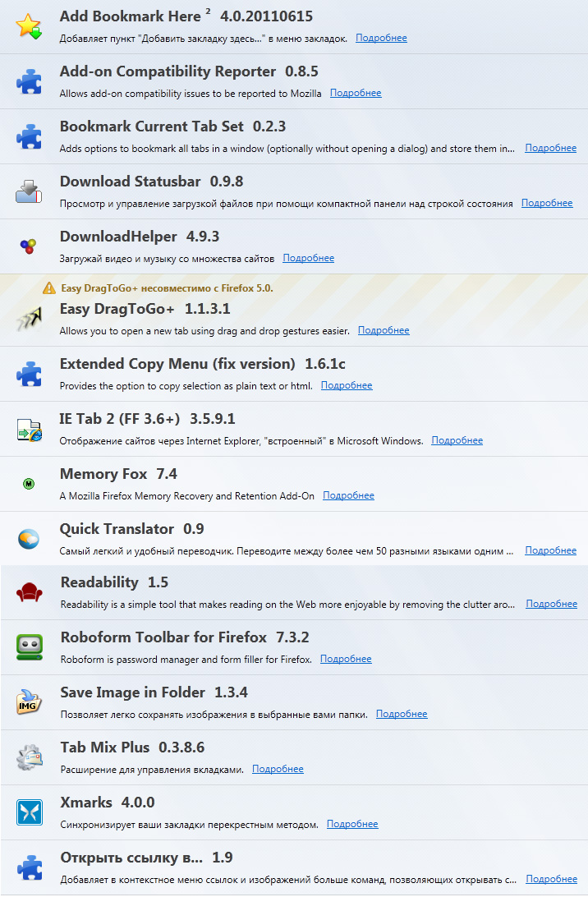Click the Memory Fox green icon
The width and height of the screenshot is (588, 897).
tap(29, 484)
